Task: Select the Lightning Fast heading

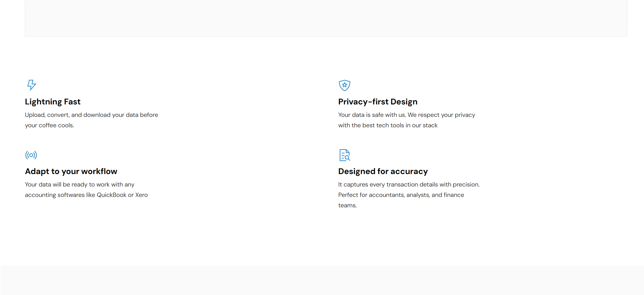Action: [x=53, y=102]
